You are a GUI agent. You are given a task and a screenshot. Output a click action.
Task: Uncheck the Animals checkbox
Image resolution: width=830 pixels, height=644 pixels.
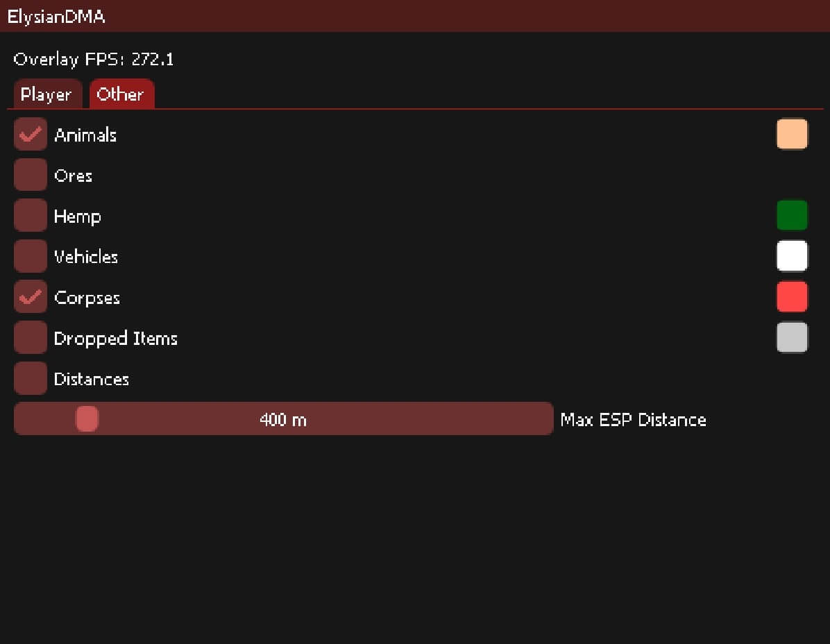point(30,135)
